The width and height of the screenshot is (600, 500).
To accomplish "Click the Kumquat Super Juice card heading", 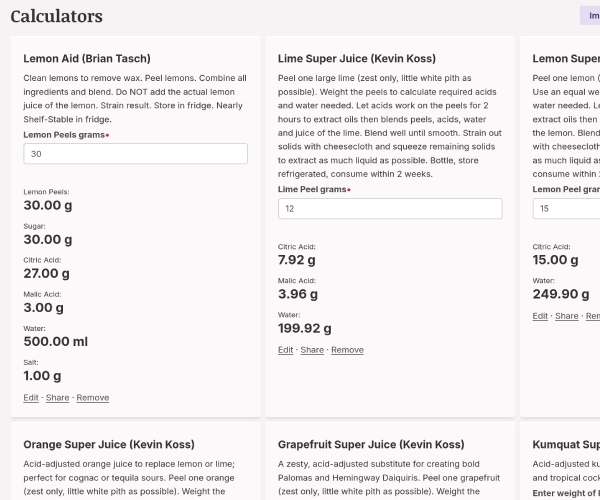I will click(x=566, y=444).
